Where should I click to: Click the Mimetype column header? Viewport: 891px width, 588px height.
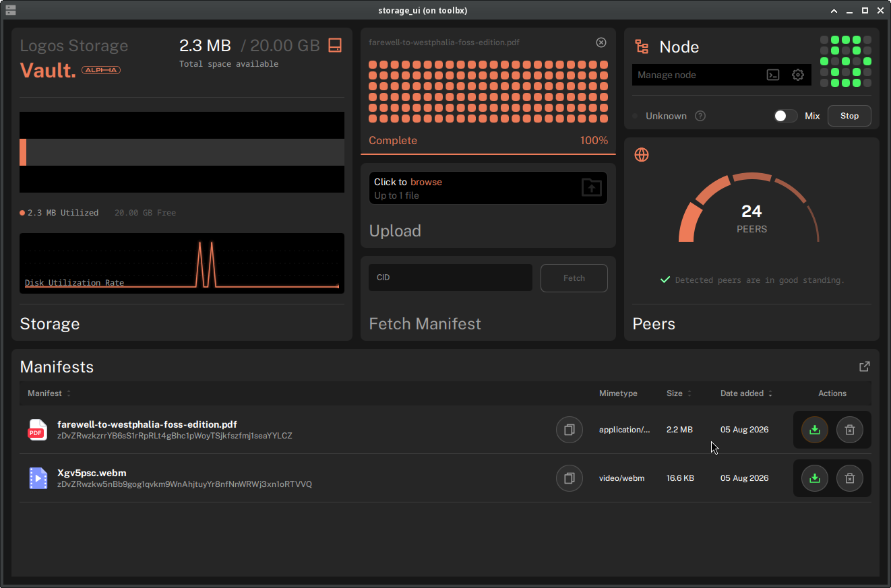pyautogui.click(x=618, y=393)
